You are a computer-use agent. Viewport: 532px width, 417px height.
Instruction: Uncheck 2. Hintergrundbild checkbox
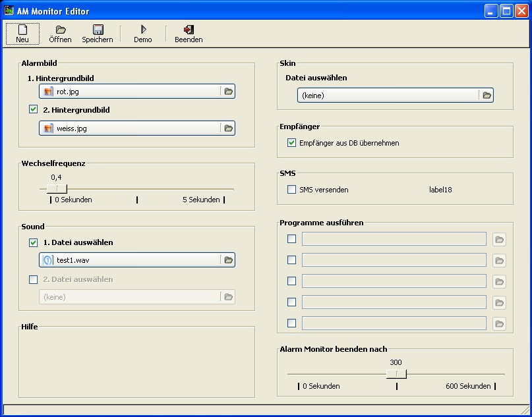pos(33,109)
